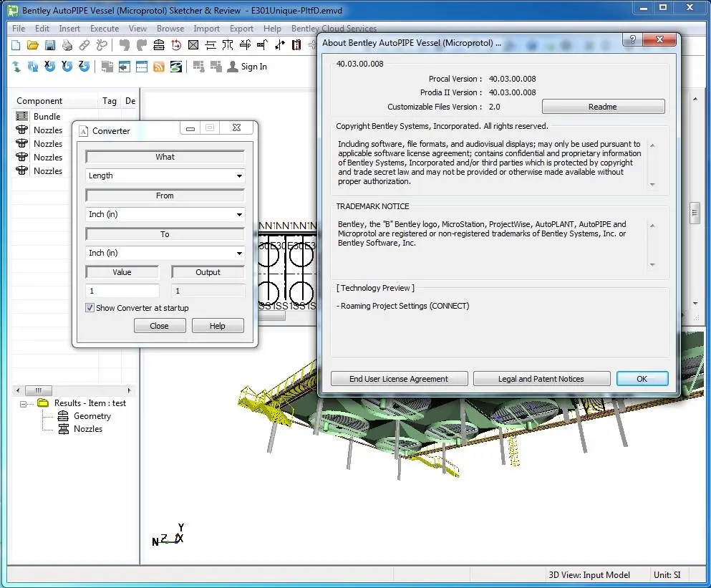Open the From unit dropdown
Viewport: 711px width, 588px height.
point(165,214)
